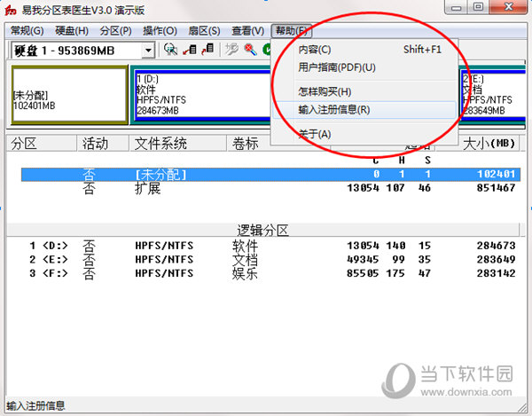Image resolution: width=532 pixels, height=416 pixels.
Task: Click the 文件系统 column header
Action: [160, 144]
